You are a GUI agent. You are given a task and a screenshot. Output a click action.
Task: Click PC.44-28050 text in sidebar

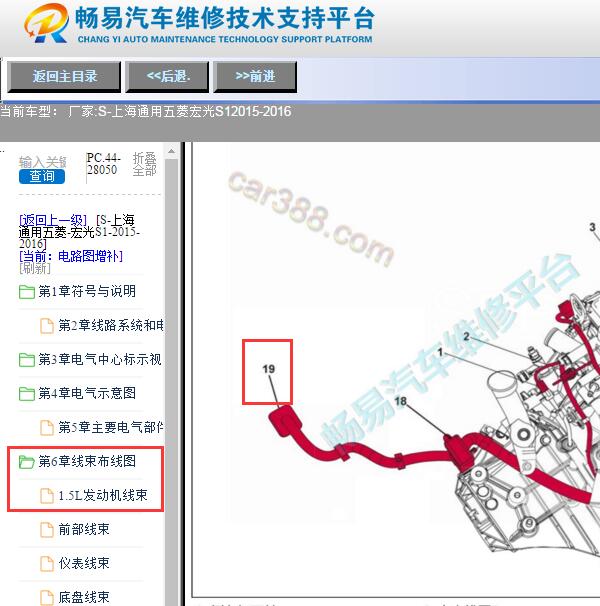103,164
